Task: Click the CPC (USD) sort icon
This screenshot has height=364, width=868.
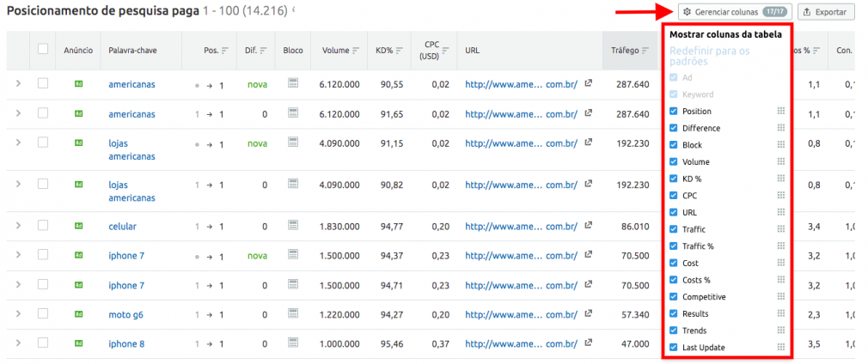Action: [446, 51]
